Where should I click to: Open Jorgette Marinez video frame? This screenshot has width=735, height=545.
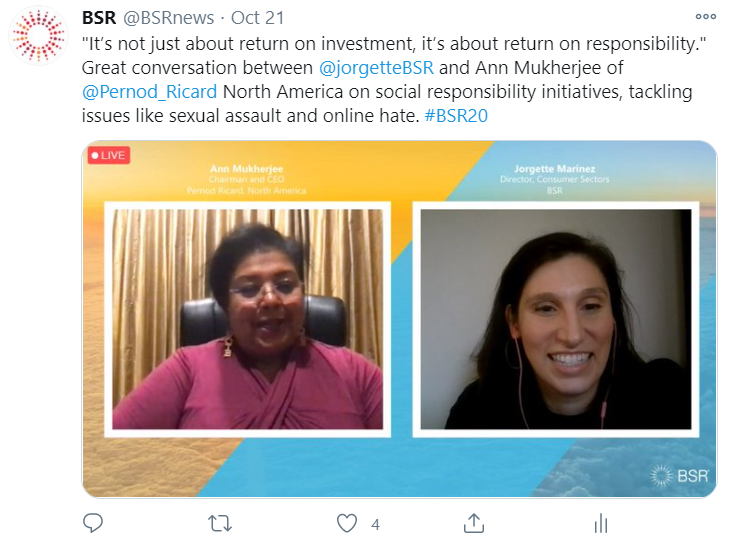coord(555,319)
